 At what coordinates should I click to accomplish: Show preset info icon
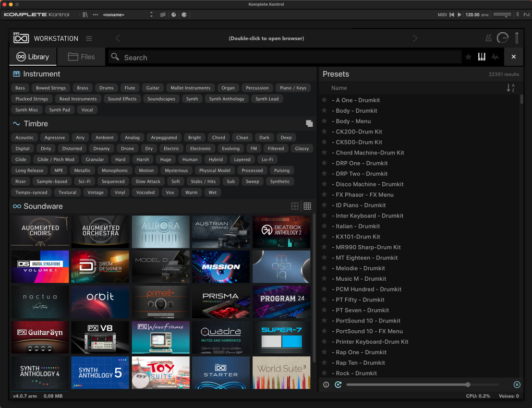(326, 385)
